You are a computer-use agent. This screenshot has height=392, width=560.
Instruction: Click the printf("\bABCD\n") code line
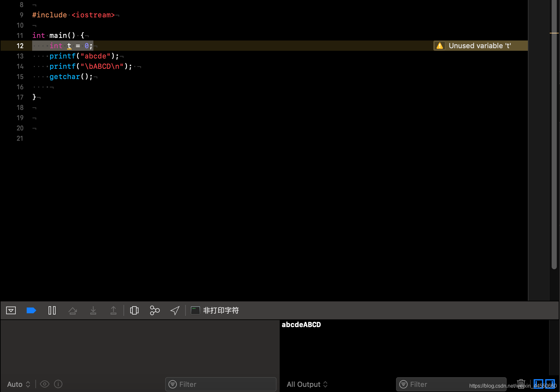coord(91,67)
